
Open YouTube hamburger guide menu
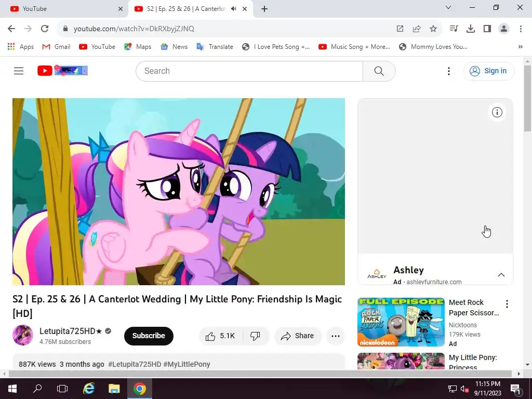tap(19, 71)
